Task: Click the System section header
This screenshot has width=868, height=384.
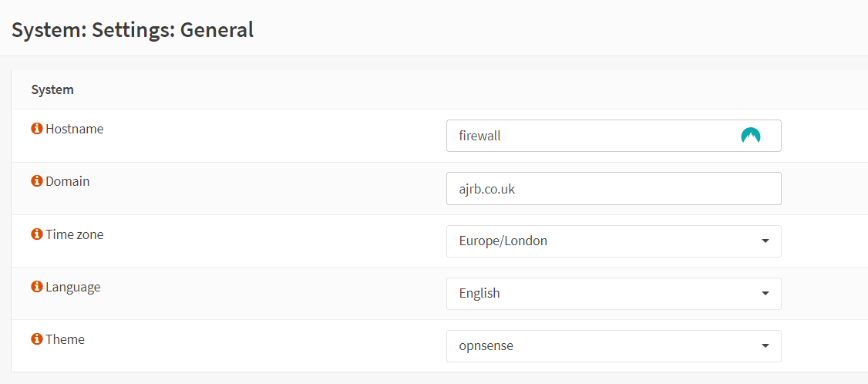Action: (x=52, y=89)
